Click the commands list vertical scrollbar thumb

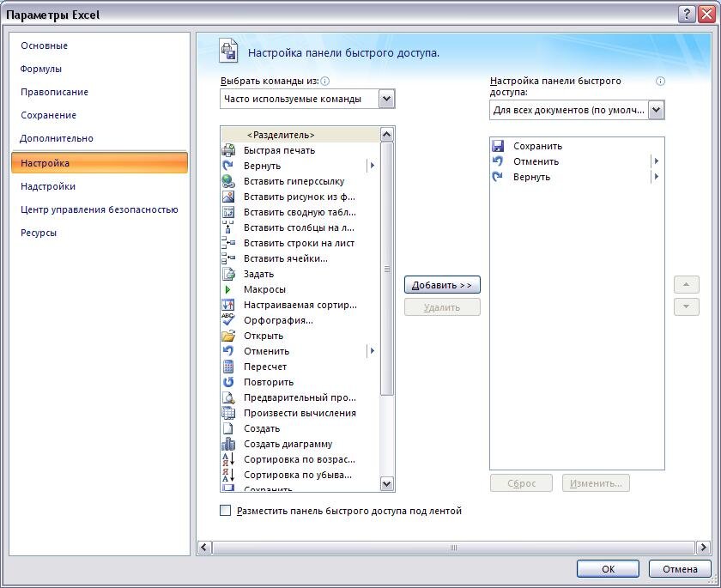click(387, 269)
